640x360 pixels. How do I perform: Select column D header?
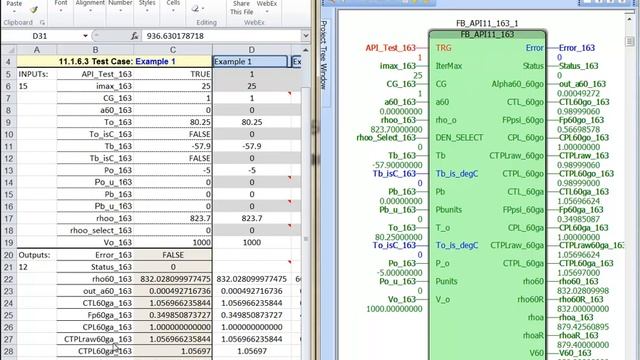click(251, 50)
